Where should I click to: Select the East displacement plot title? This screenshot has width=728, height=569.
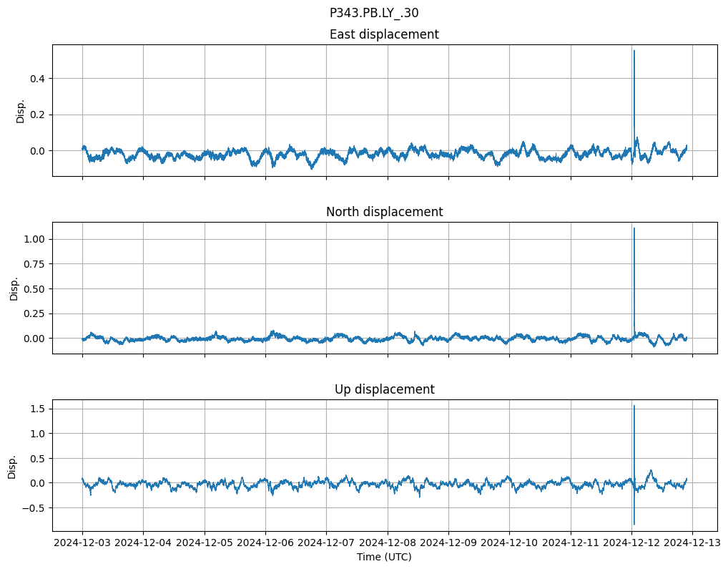pyautogui.click(x=384, y=34)
